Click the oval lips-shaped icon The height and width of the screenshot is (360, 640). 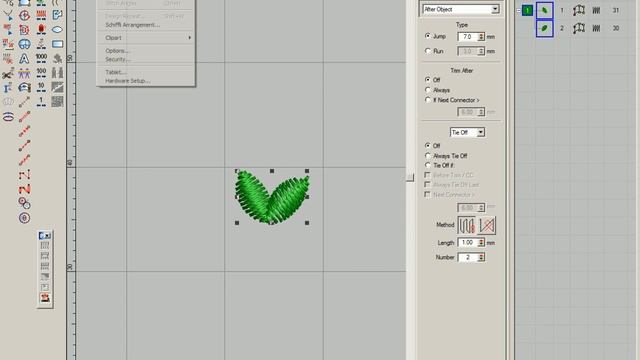(x=8, y=117)
